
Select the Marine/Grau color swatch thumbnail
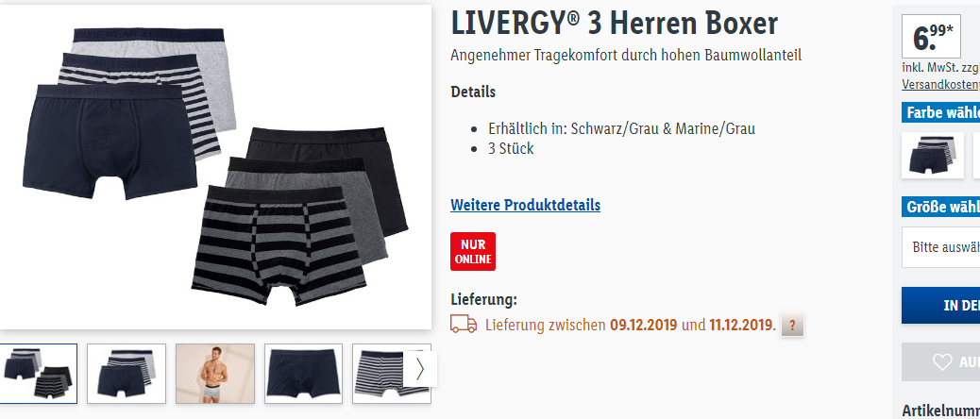coord(933,155)
